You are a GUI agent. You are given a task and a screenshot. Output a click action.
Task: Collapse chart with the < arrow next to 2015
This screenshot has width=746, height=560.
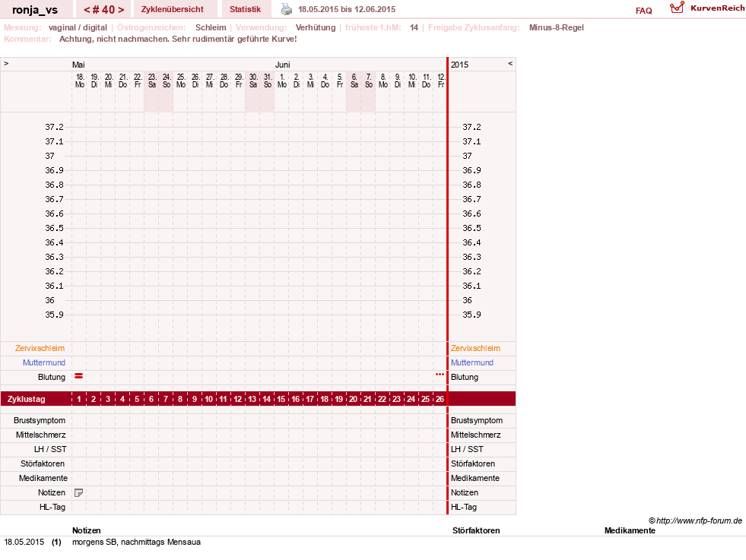coord(510,63)
